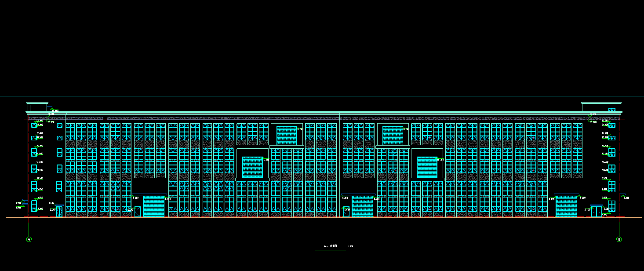The width and height of the screenshot is (644, 271).
Task: Select the mid-level louver panel on left half
Action: 252,167
